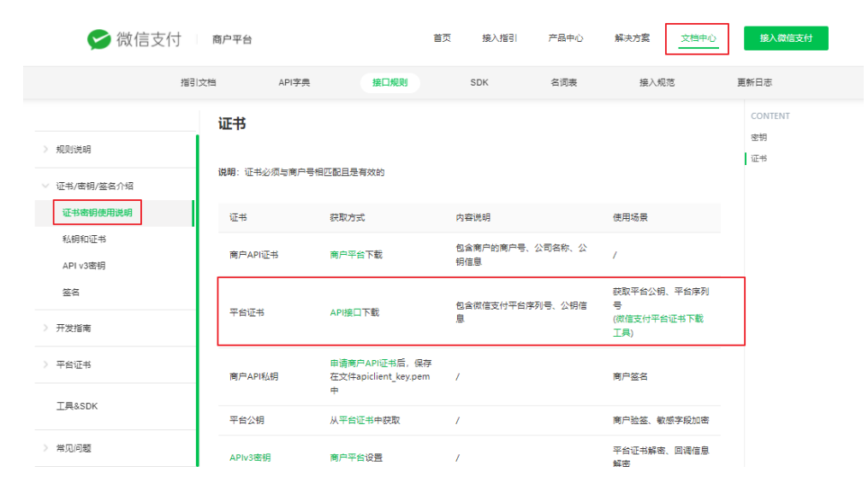Click the green 接入微信支付 button
The width and height of the screenshot is (868, 496).
786,38
